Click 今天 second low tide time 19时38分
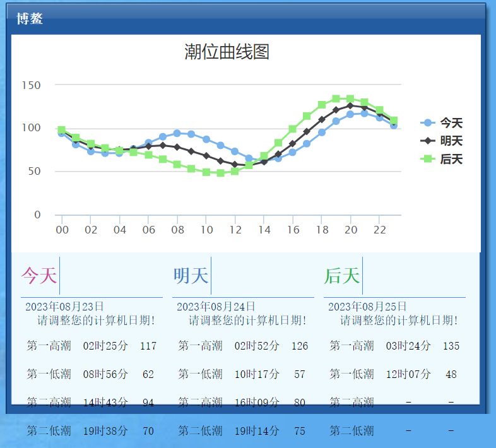 [105, 430]
